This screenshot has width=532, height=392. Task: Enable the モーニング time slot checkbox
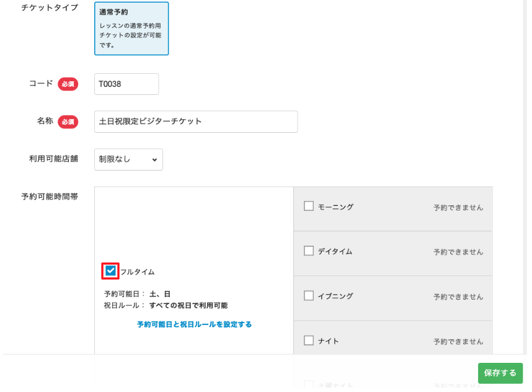point(309,207)
